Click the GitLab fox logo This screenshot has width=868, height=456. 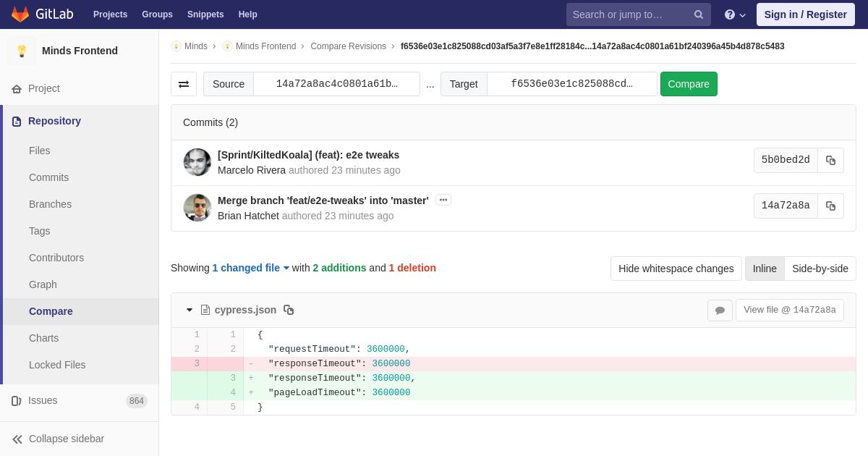click(x=20, y=14)
